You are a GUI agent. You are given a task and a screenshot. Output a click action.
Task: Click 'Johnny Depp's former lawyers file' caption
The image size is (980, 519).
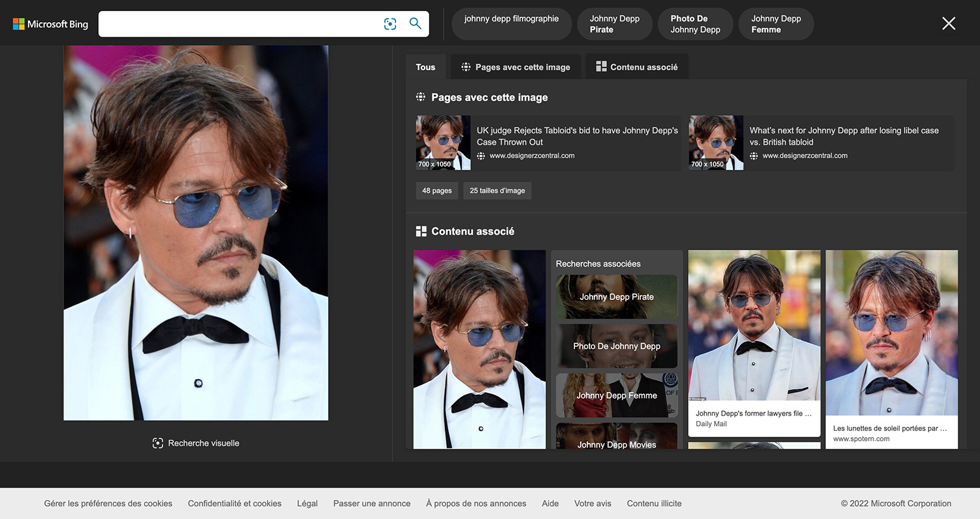pos(754,413)
